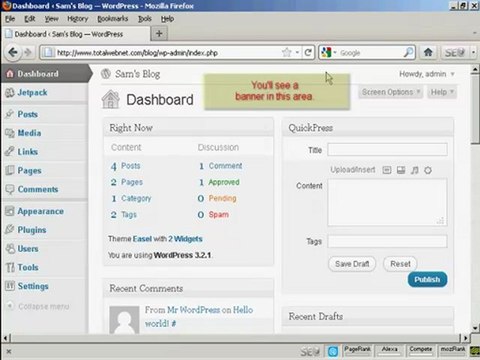The width and height of the screenshot is (480, 360).
Task: Select the Dashboard Sam's Blog tab
Action: click(x=76, y=34)
